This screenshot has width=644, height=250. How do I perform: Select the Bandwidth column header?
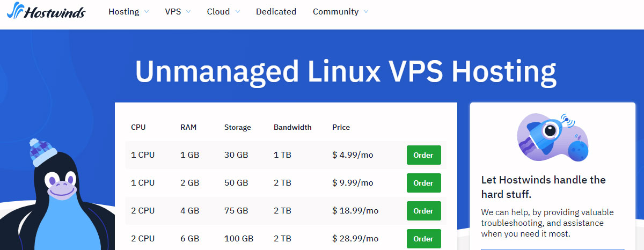(292, 127)
